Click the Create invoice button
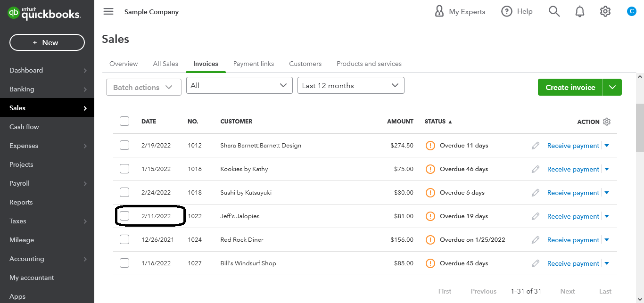 (x=570, y=87)
